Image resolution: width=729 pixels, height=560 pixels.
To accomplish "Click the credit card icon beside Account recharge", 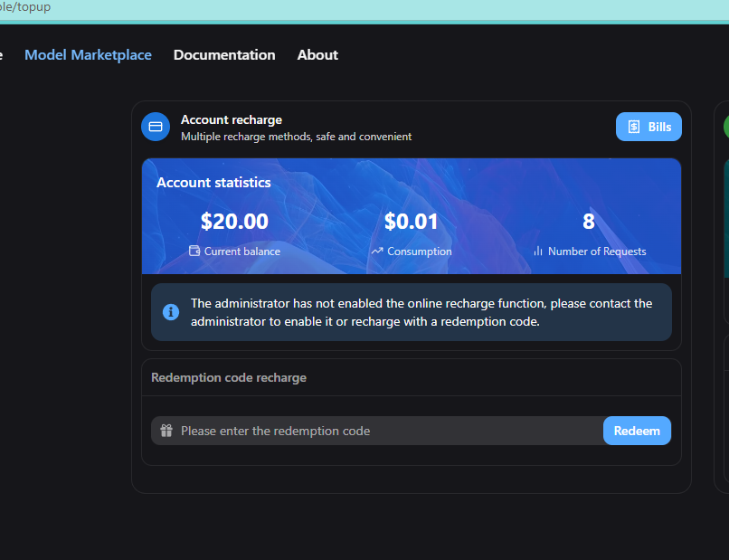I will pyautogui.click(x=156, y=127).
